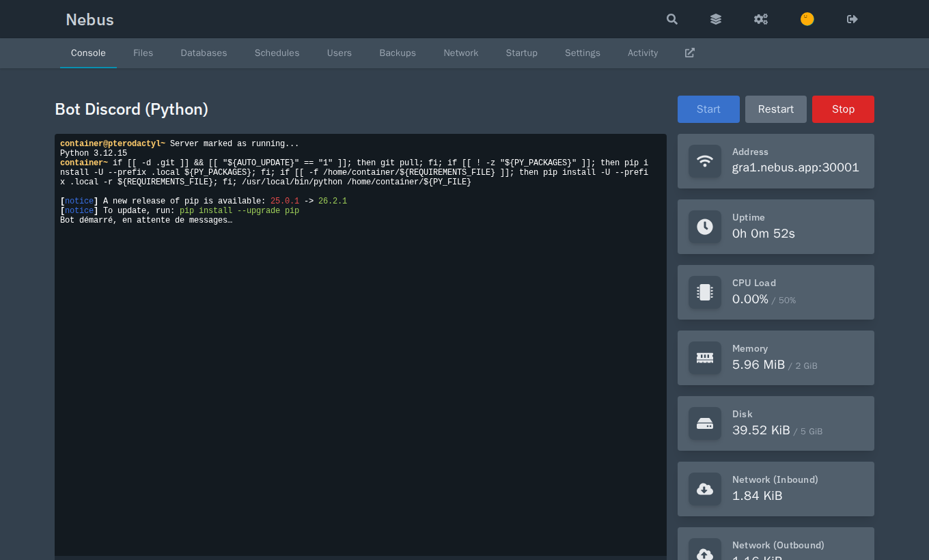The height and width of the screenshot is (560, 929).
Task: Open the external link tab icon
Action: (x=690, y=53)
